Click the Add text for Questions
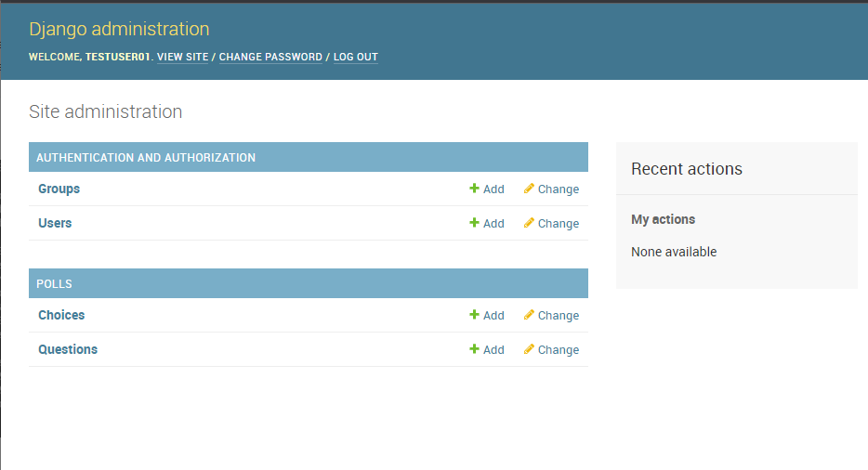The width and height of the screenshot is (868, 470). tap(493, 350)
